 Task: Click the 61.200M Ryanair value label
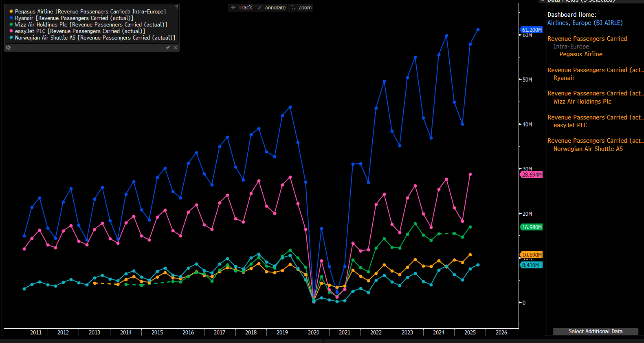click(x=532, y=30)
